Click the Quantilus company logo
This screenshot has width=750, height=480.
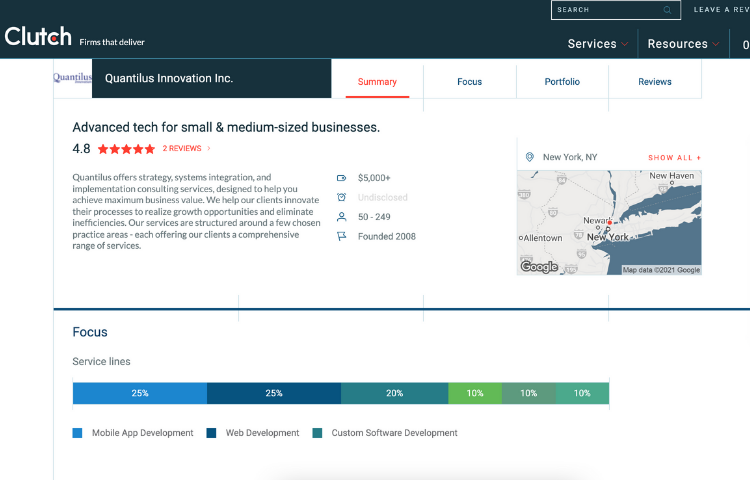72,78
